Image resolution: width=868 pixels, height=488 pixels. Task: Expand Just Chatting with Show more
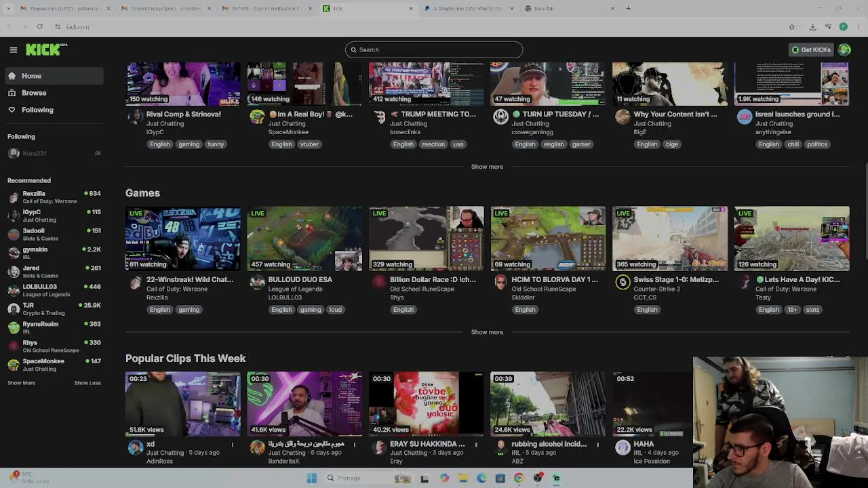click(487, 167)
